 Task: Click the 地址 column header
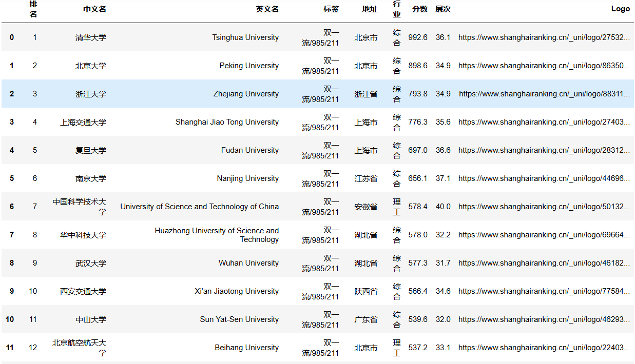click(370, 9)
